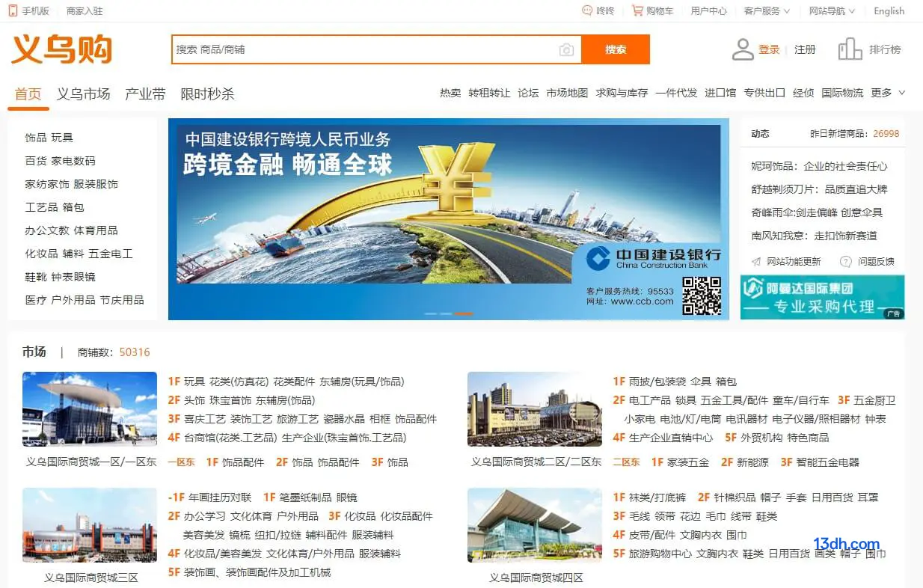923x588 pixels.
Task: Open 国际物流 in the navigation bar
Action: coord(842,93)
